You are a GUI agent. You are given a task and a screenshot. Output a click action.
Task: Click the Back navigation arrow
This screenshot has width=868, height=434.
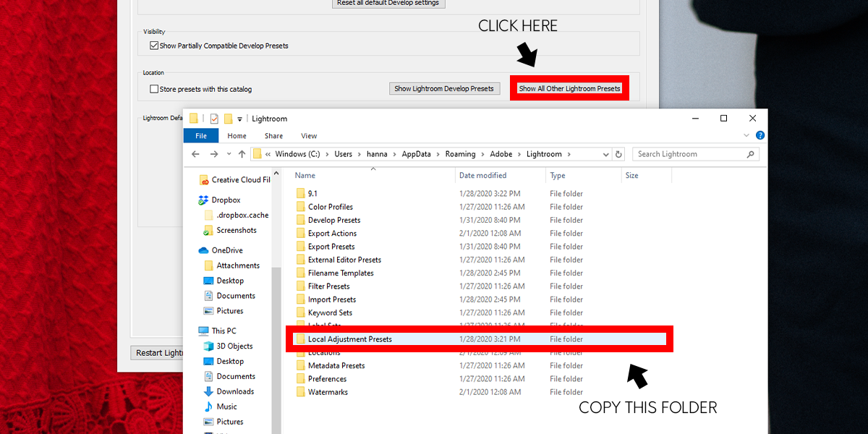195,154
